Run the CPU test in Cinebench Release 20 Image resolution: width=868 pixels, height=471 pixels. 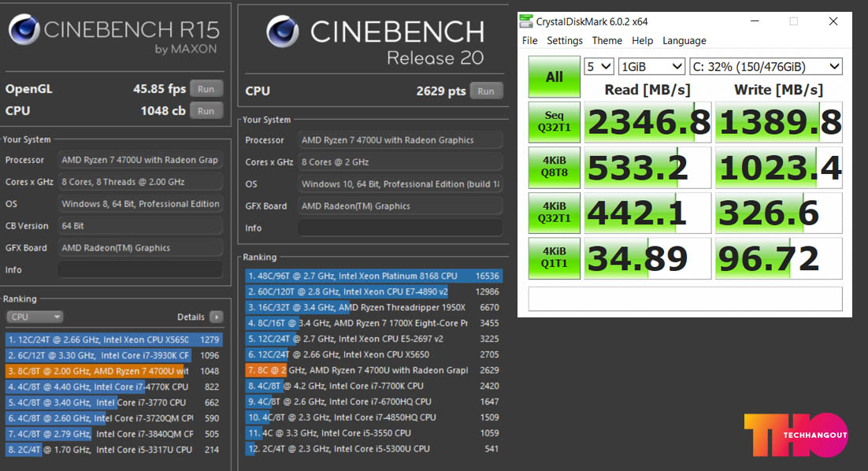[x=486, y=91]
